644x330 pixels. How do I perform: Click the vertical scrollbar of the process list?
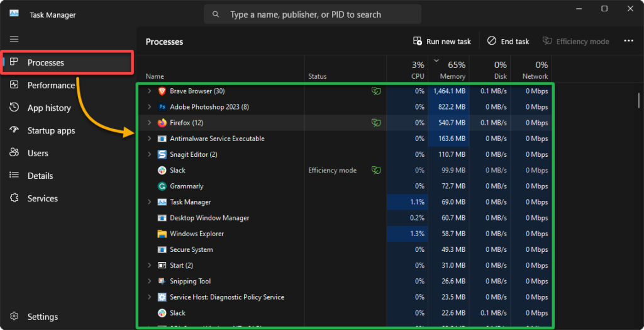click(639, 101)
